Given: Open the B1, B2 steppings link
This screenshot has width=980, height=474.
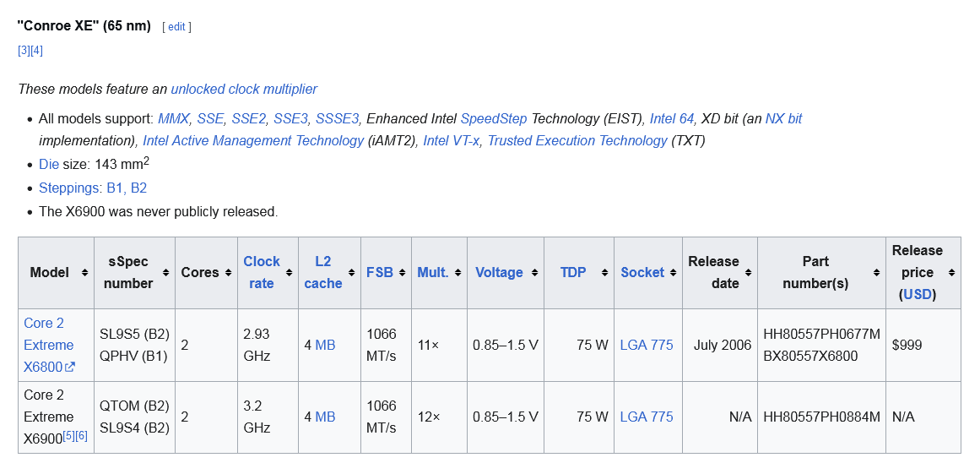Looking at the screenshot, I should pyautogui.click(x=127, y=188).
